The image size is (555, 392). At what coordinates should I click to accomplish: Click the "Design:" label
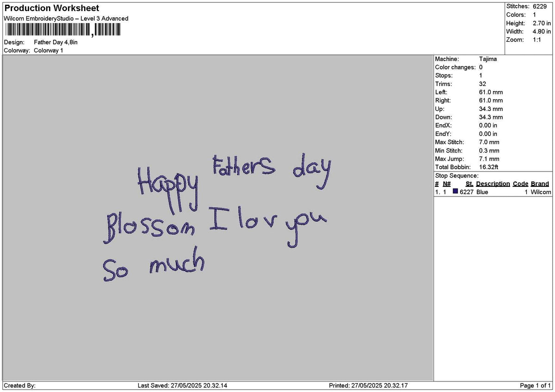[14, 42]
